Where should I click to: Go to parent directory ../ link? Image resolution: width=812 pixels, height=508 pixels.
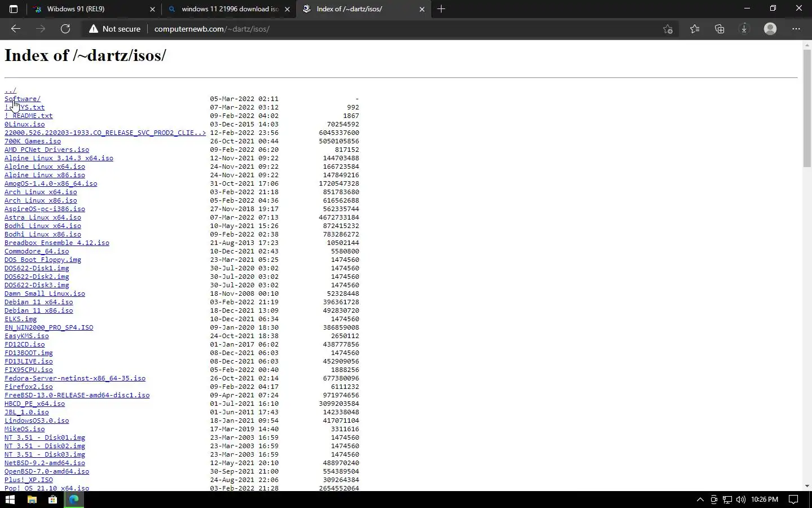10,90
